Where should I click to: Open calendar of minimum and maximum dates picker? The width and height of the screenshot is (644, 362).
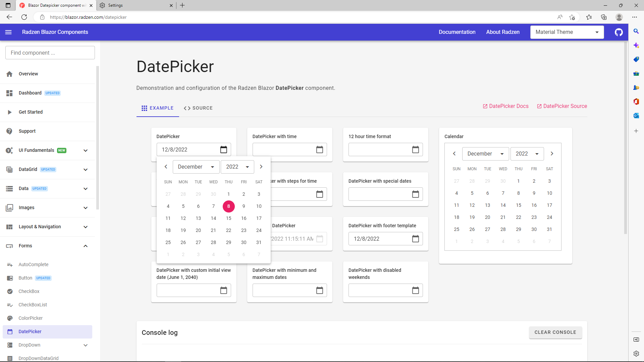pos(320,290)
